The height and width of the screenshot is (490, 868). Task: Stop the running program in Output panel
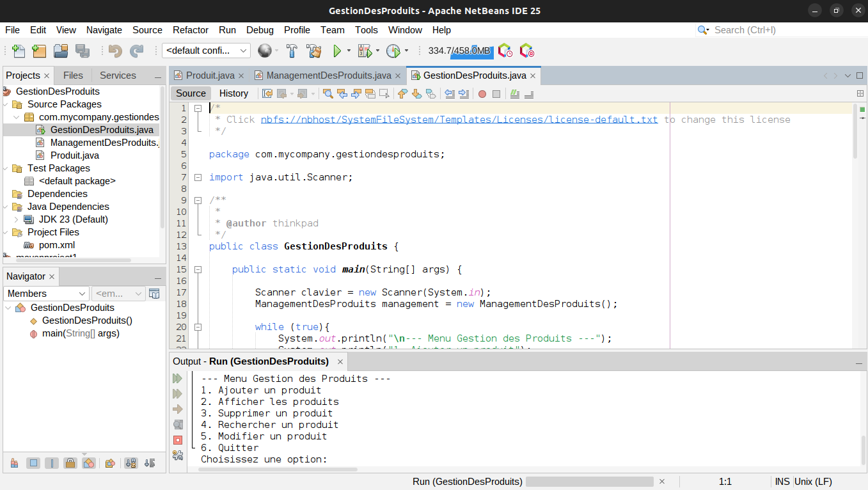click(178, 440)
